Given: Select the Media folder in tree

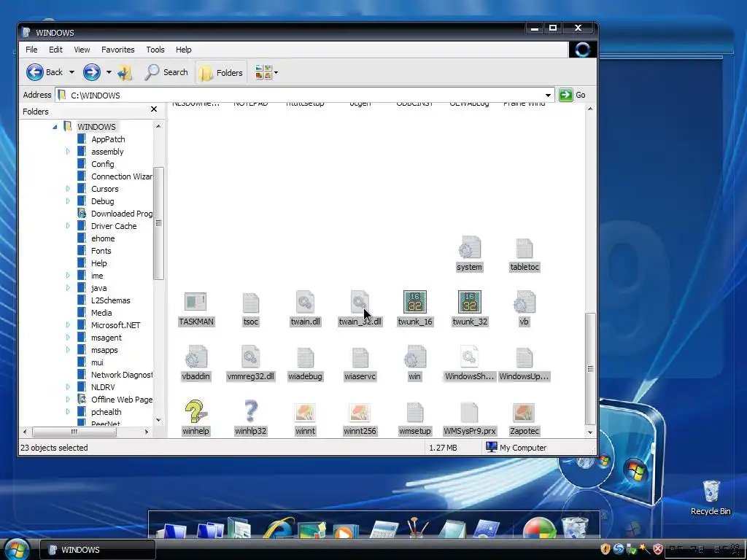Looking at the screenshot, I should click(101, 313).
